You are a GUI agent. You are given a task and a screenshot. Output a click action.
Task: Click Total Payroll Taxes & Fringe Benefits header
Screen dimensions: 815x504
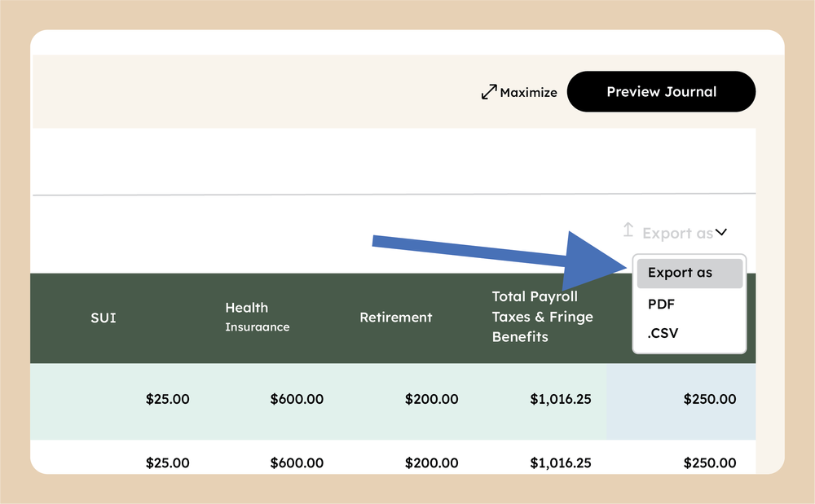(x=542, y=317)
